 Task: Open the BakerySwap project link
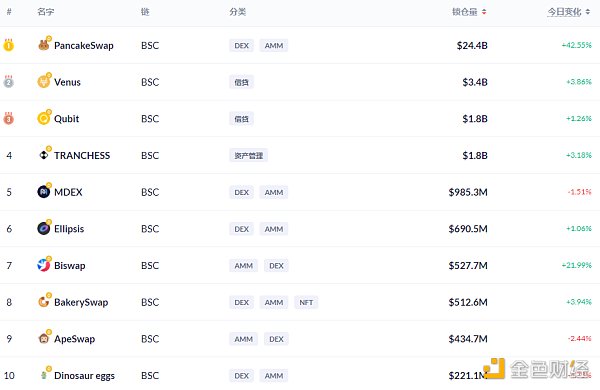(x=81, y=302)
